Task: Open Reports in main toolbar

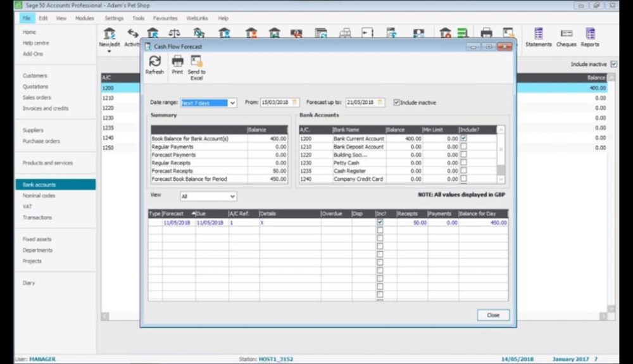Action: pos(590,37)
